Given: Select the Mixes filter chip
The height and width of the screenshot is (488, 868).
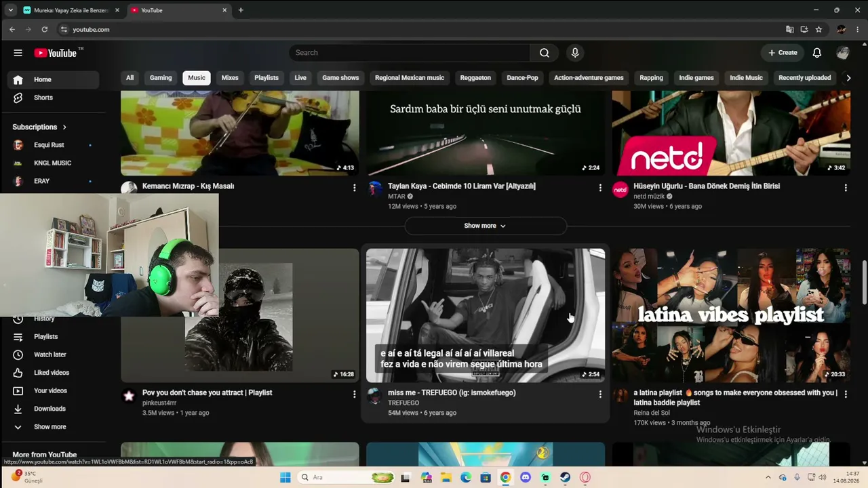Looking at the screenshot, I should pos(230,78).
